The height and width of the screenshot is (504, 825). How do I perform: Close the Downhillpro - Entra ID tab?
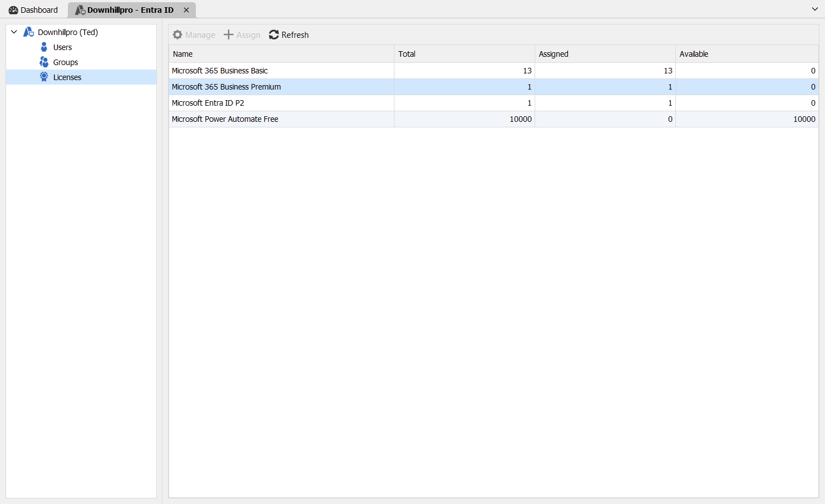pyautogui.click(x=186, y=10)
